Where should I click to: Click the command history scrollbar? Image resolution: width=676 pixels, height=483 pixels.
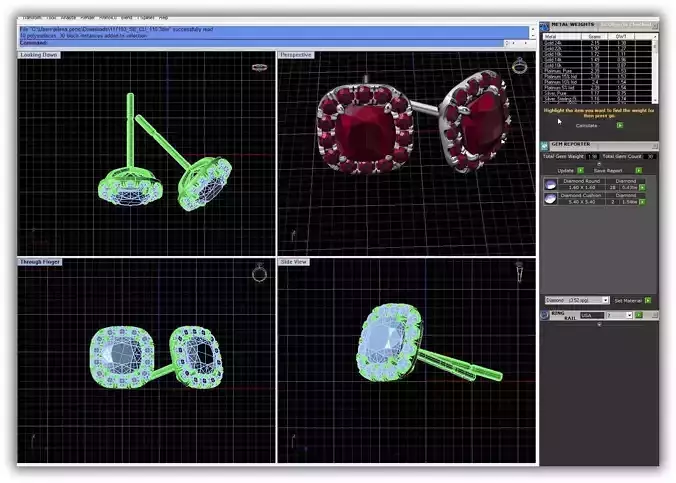(533, 33)
